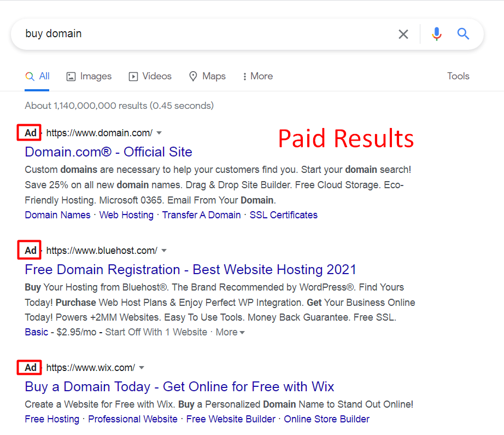
Task: Open the Free Hosting sitelink
Action: pos(52,419)
